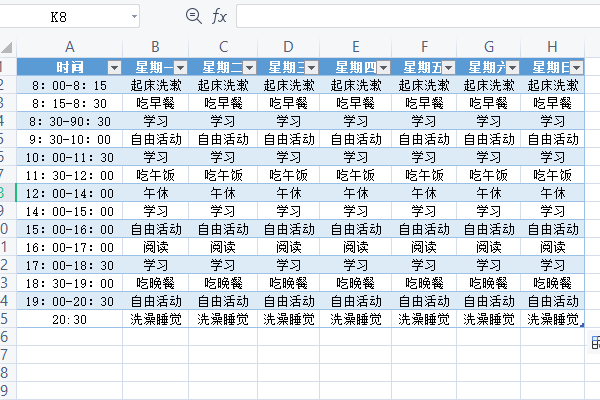Open the insert function fx button
Screen dimensions: 600x400
[x=219, y=17]
